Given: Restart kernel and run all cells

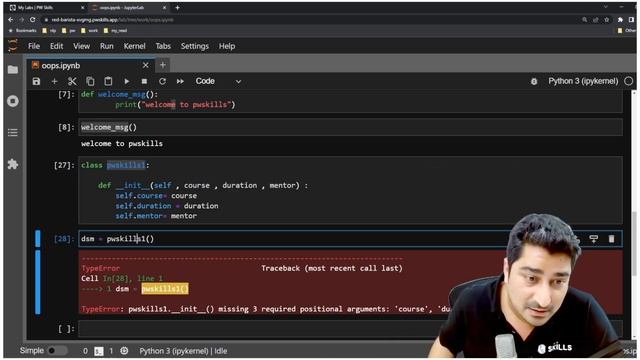Looking at the screenshot, I should coord(180,81).
